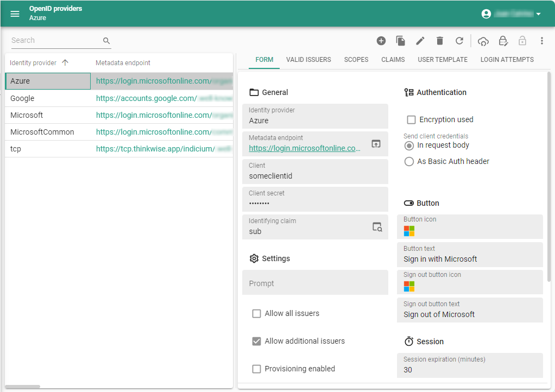Select In request body radio button

coord(409,146)
